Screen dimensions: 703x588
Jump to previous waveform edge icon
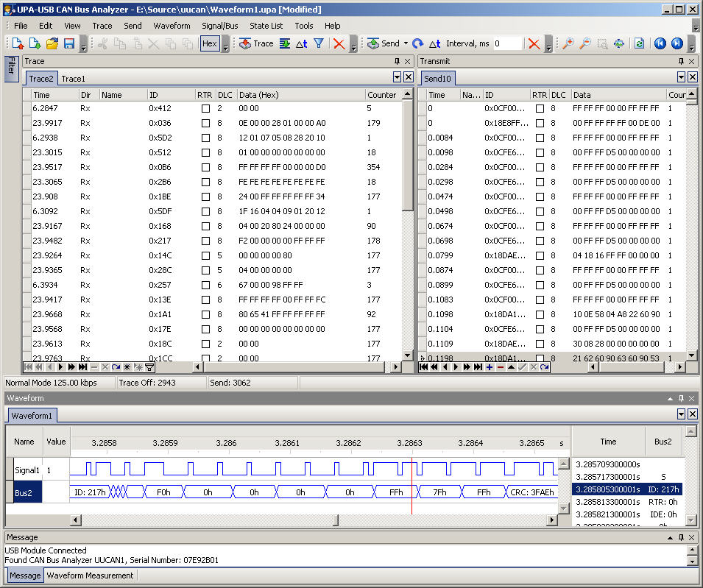pos(660,44)
